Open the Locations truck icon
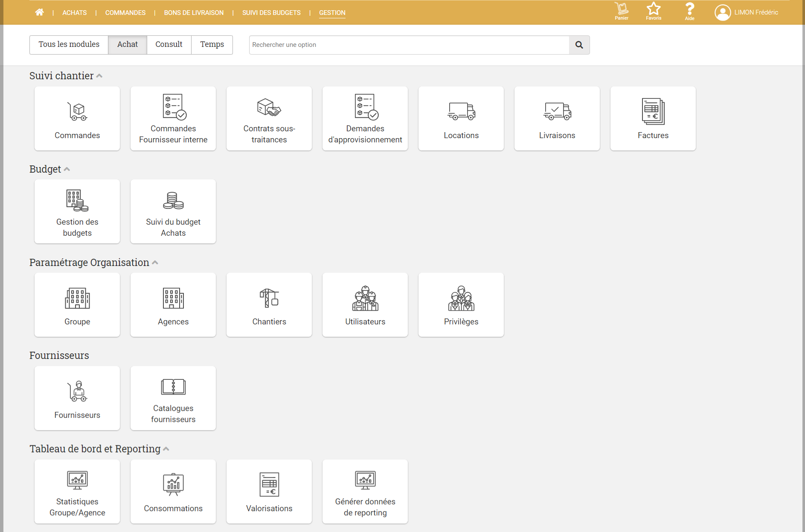The height and width of the screenshot is (532, 805). (x=461, y=111)
